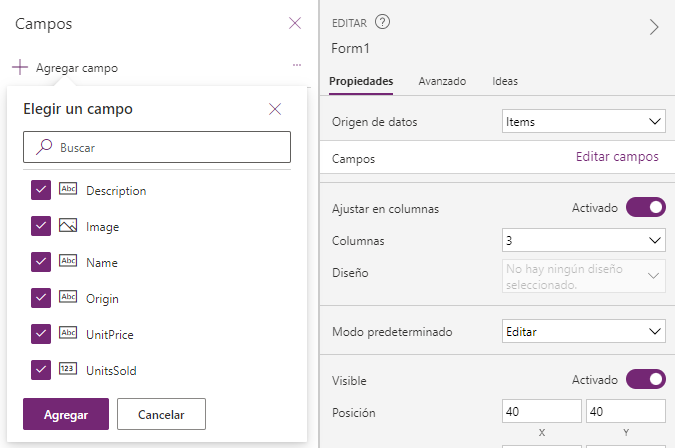Click the Agregar button
Image resolution: width=675 pixels, height=448 pixels.
coord(66,414)
